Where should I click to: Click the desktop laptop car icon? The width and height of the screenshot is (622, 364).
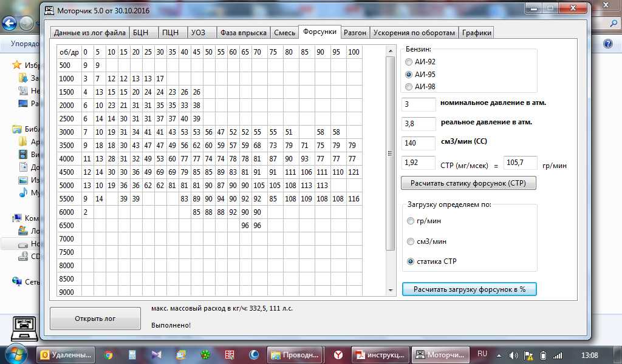[x=24, y=328]
